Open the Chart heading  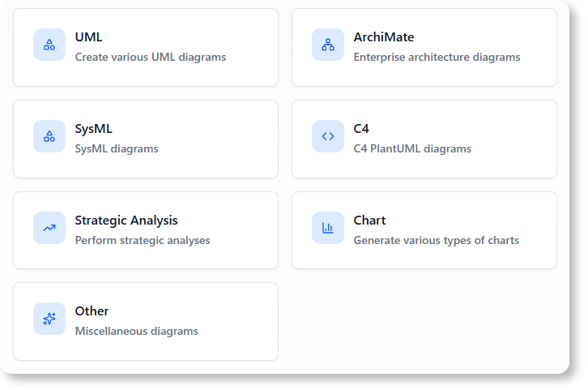pyautogui.click(x=369, y=221)
